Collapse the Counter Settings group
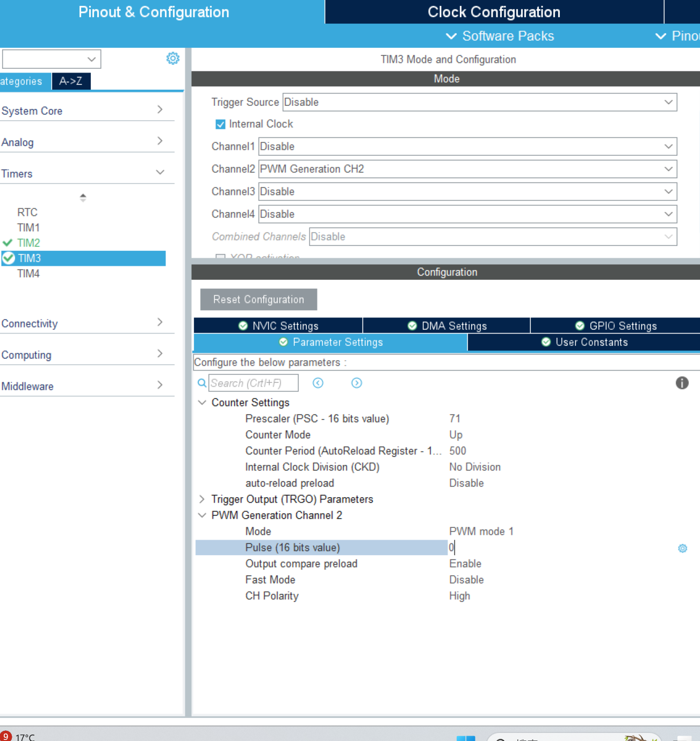 (202, 403)
